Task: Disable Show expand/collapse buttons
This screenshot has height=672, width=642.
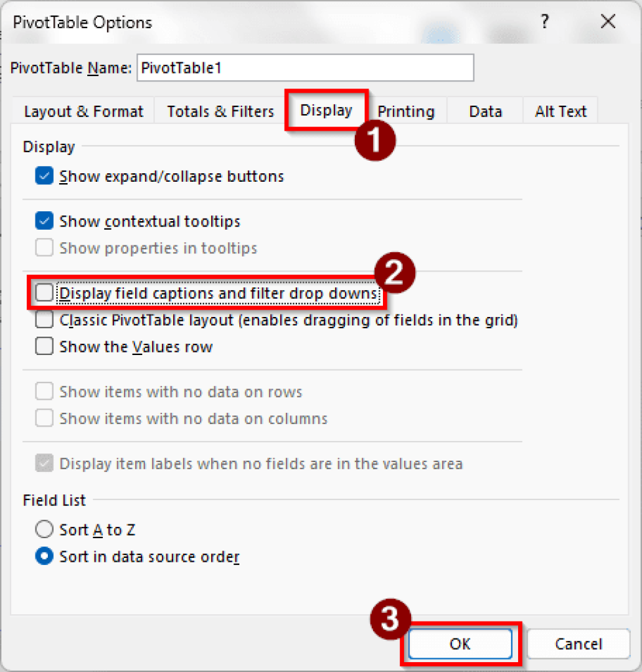Action: coord(43,176)
